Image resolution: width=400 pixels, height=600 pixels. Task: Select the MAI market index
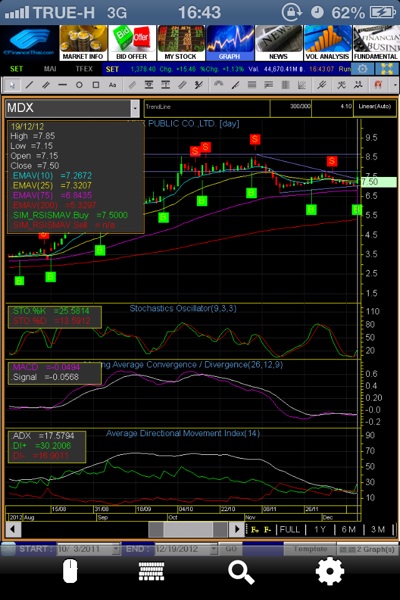click(x=50, y=69)
